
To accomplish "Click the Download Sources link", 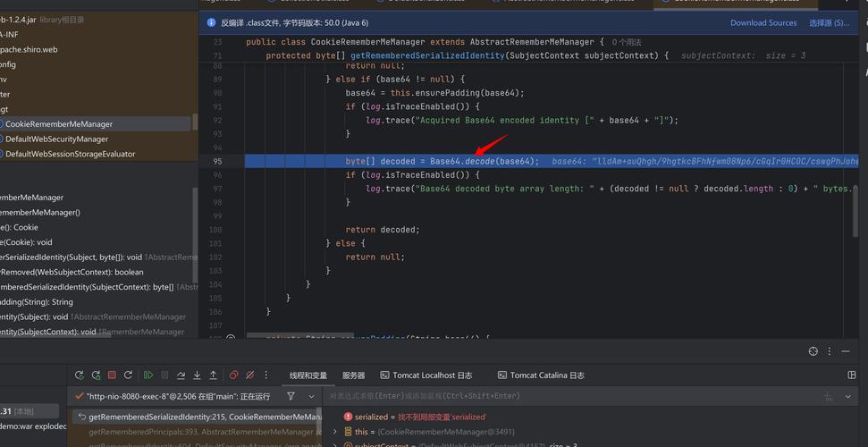I will [x=763, y=23].
